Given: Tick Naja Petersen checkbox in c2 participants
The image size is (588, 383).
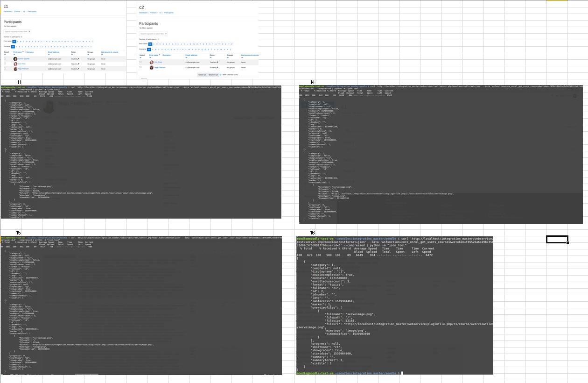Looking at the screenshot, I should [x=140, y=68].
